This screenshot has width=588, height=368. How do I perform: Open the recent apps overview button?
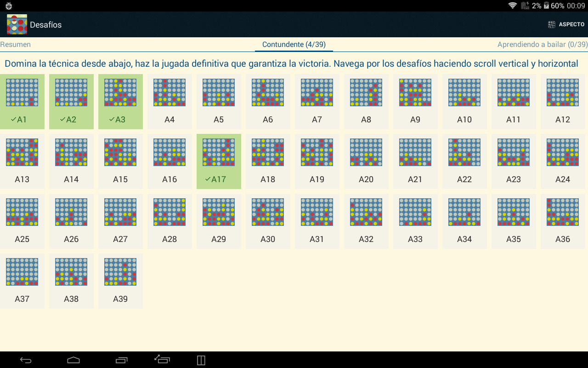[121, 360]
